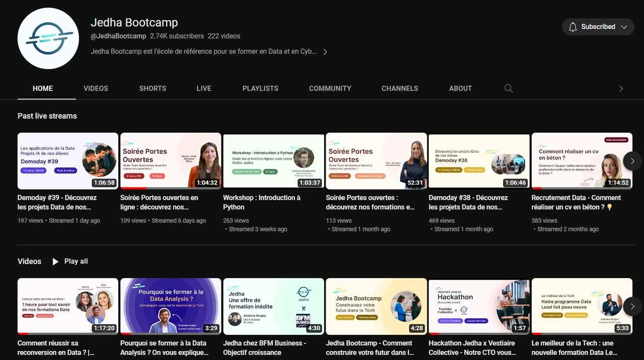
Task: Switch to the LIVE tab
Action: [x=204, y=88]
